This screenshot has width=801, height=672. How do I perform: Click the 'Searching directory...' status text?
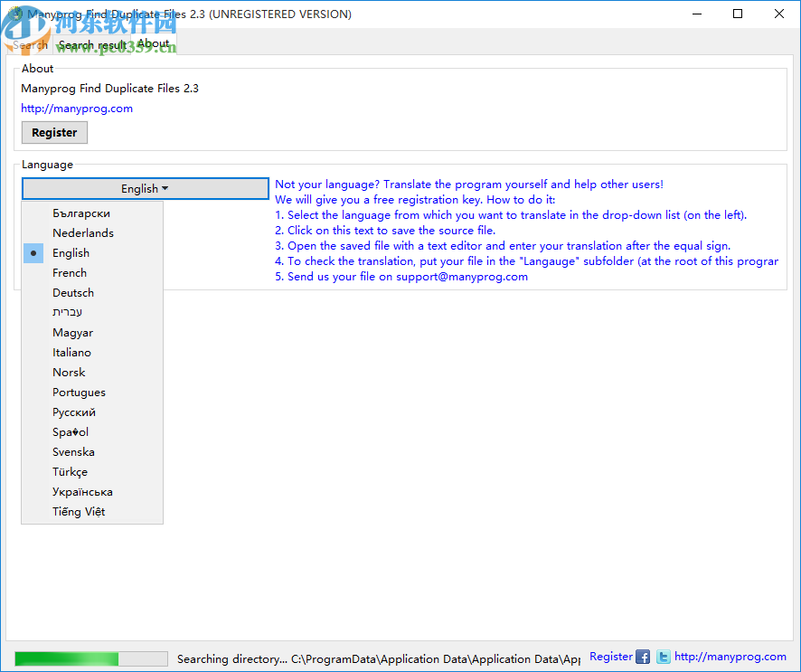click(379, 659)
